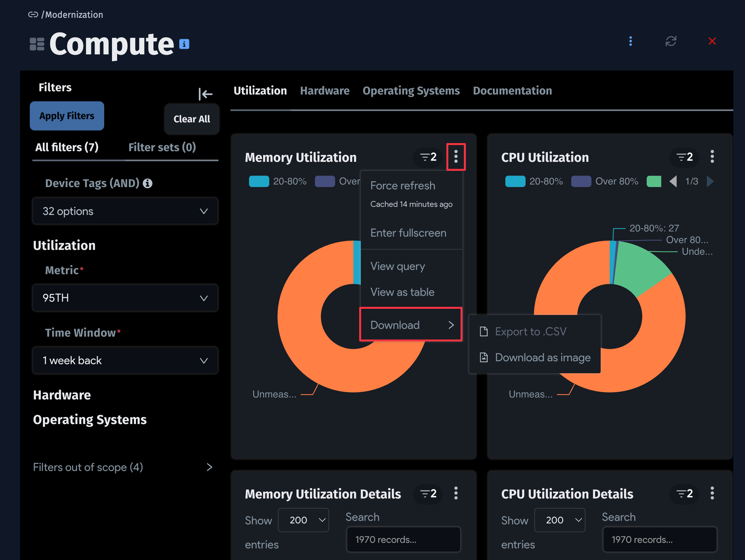
Task: Open the CPU Utilization Details options menu
Action: tap(712, 494)
